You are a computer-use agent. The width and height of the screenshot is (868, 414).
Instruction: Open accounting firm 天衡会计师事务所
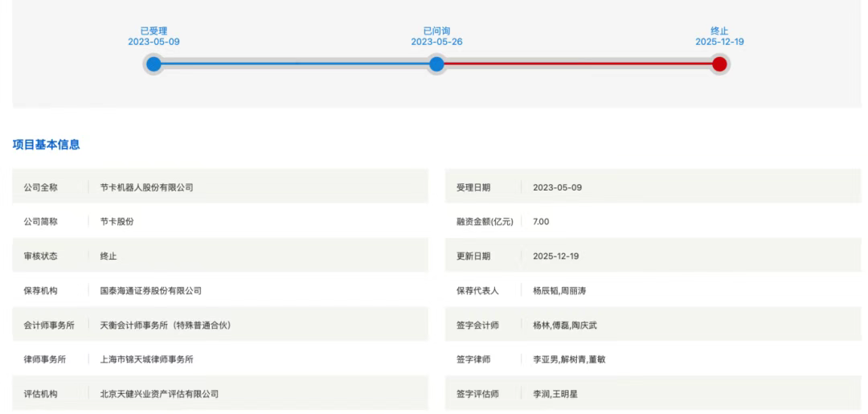pyautogui.click(x=170, y=326)
